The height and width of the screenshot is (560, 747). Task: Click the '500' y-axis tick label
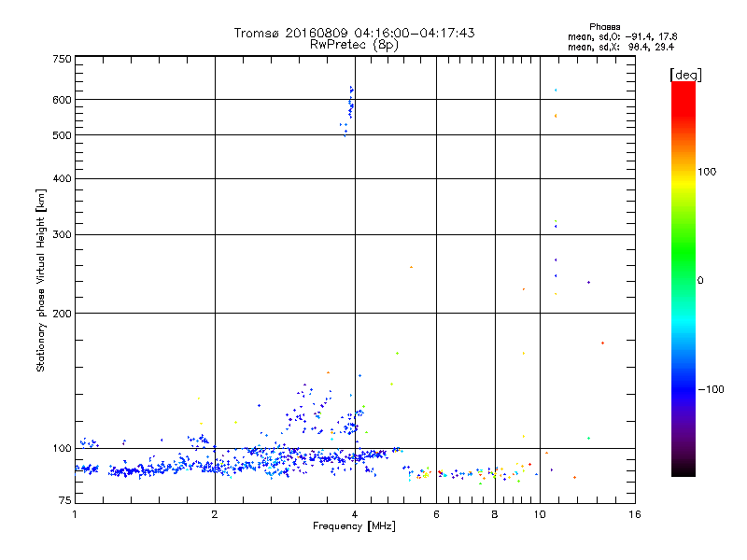tap(62, 135)
